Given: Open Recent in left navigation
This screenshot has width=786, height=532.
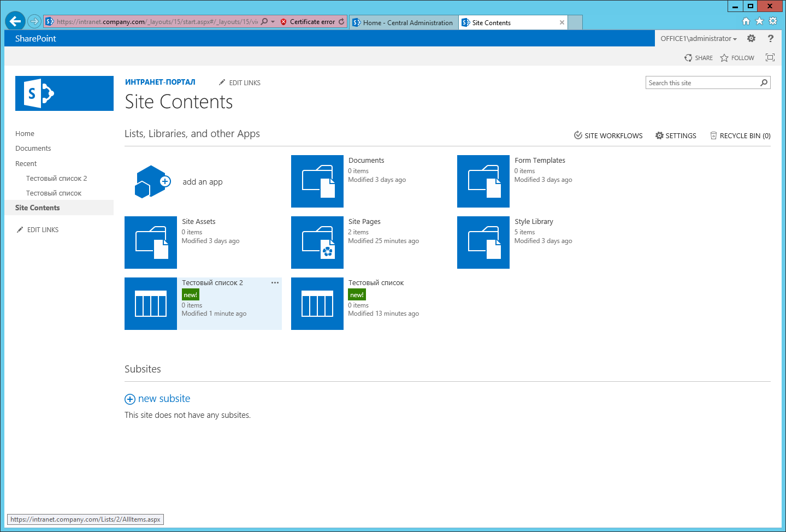Looking at the screenshot, I should tap(26, 163).
